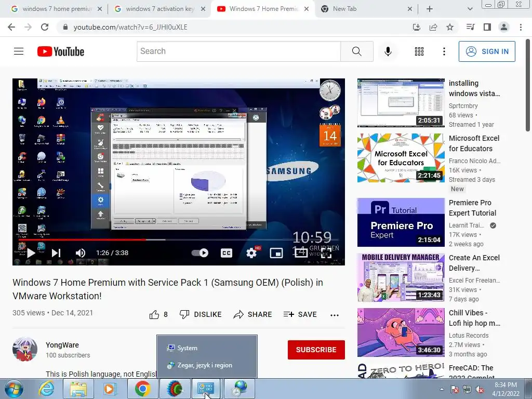This screenshot has height=399, width=532.
Task: Open 'Create An Excel Delivery' video title
Action: click(474, 263)
